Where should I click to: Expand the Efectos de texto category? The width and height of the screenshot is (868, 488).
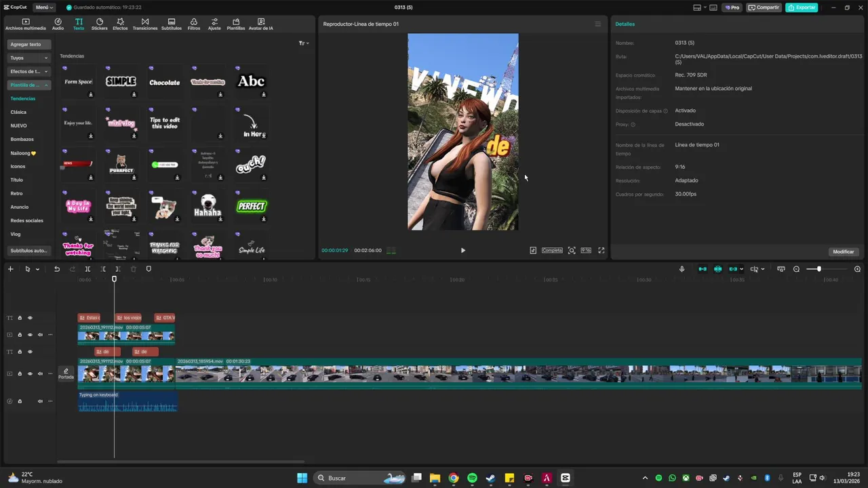[x=29, y=71]
